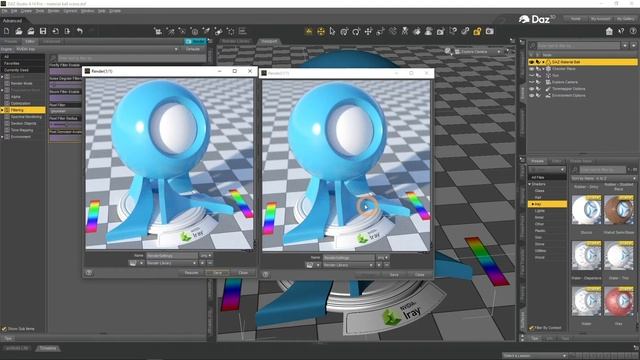Screen dimensions: 640x360
Task: Toggle visibility eye of Explore Camera node
Action: (x=531, y=82)
